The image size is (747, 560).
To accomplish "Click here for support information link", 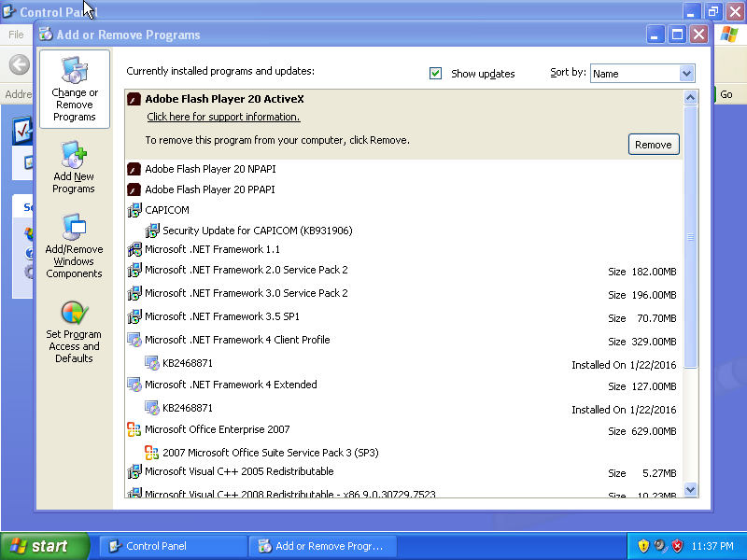I will (x=221, y=117).
